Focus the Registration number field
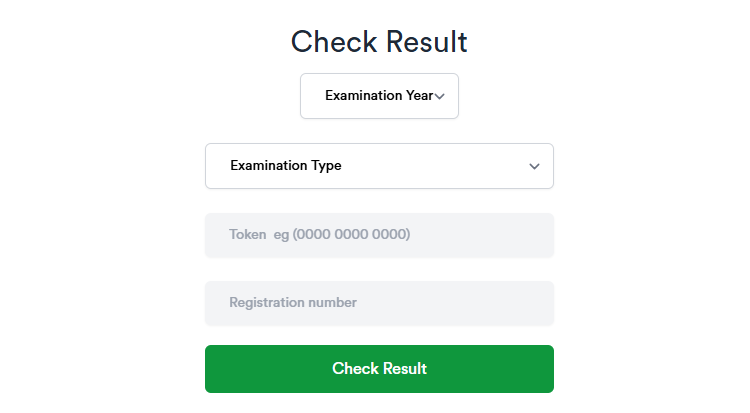This screenshot has width=750, height=413. 379,303
